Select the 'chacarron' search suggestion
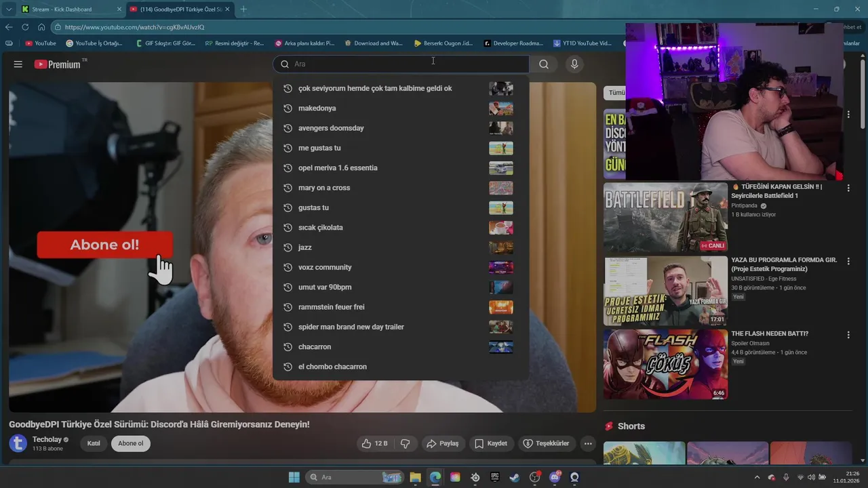Viewport: 868px width, 488px height. [401, 347]
